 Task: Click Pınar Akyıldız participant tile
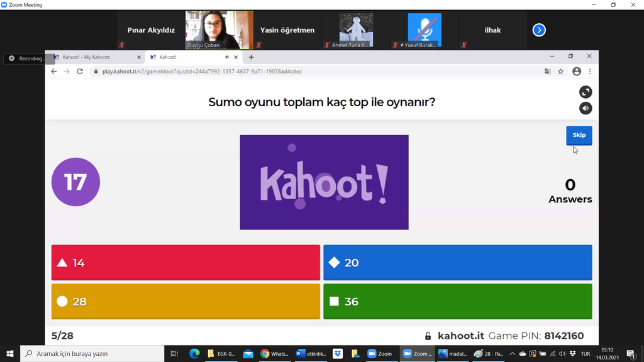(x=151, y=30)
